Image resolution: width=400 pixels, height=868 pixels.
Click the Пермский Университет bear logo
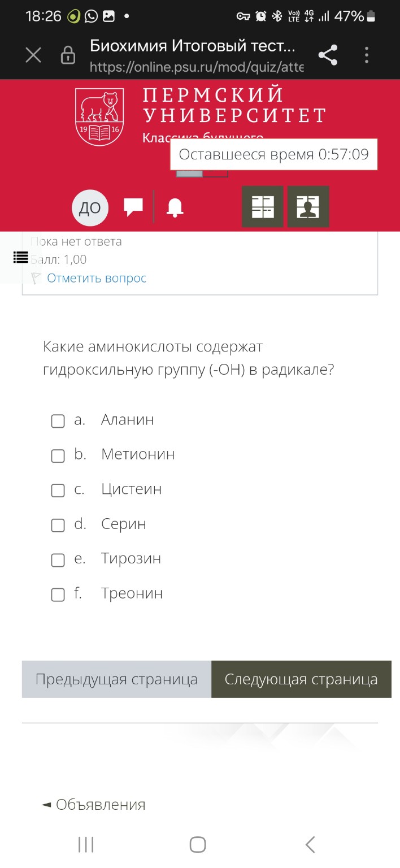[99, 112]
